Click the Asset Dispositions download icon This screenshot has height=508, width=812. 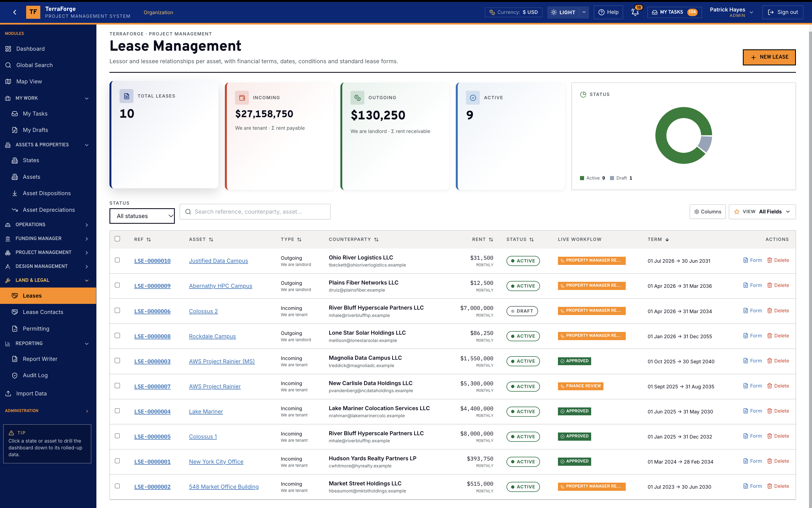pos(15,193)
